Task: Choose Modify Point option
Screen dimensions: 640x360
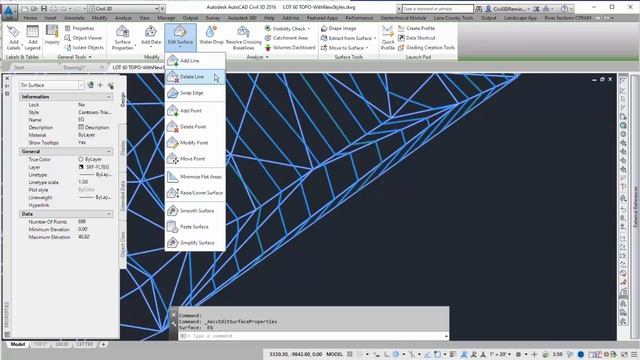Action: tap(195, 142)
